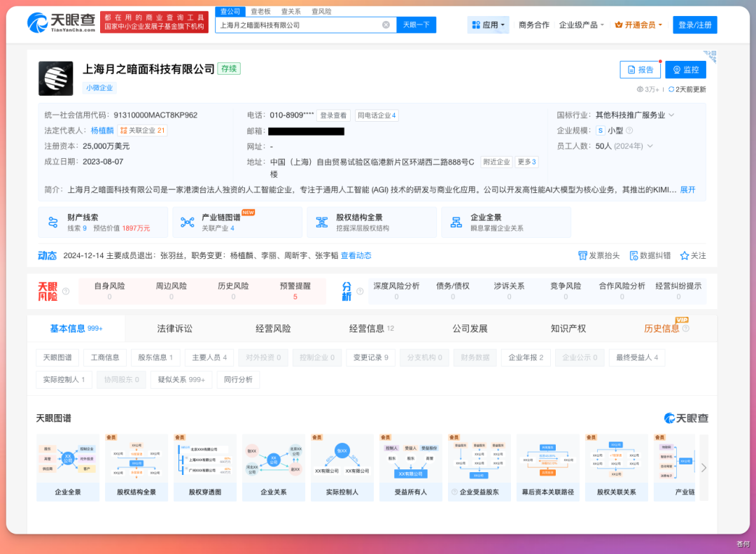Select the 股东信息 1 sub-tab
This screenshot has height=554, width=756.
pyautogui.click(x=155, y=357)
